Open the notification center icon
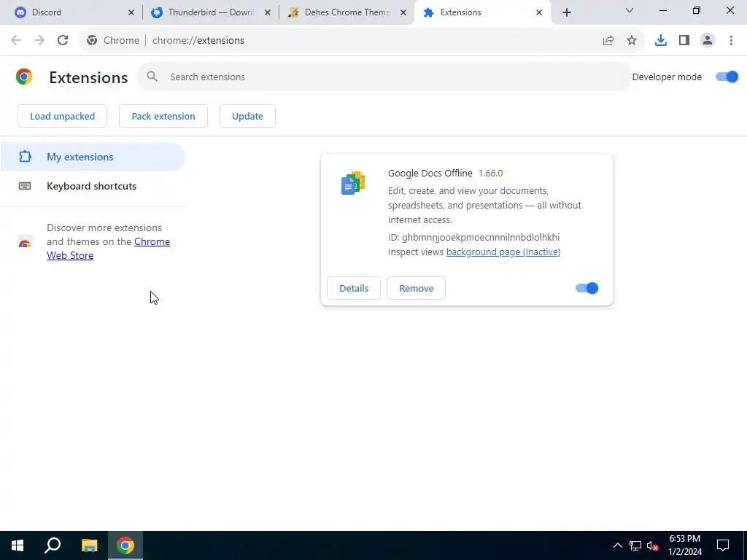Screen dimensions: 747x560 click(x=723, y=545)
